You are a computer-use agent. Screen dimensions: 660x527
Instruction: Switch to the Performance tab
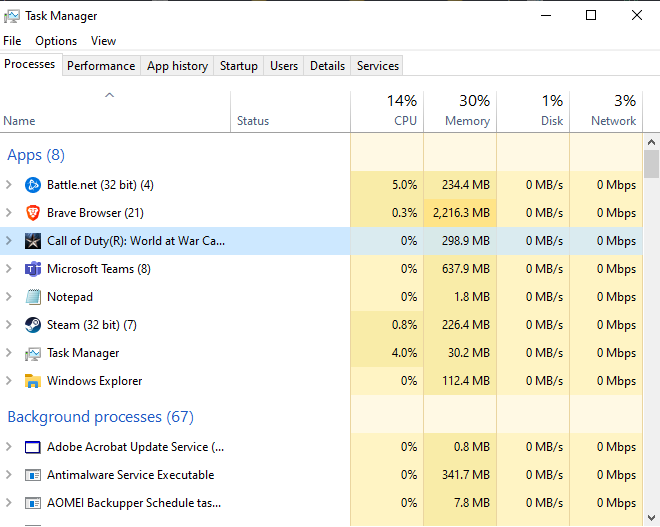coord(101,66)
